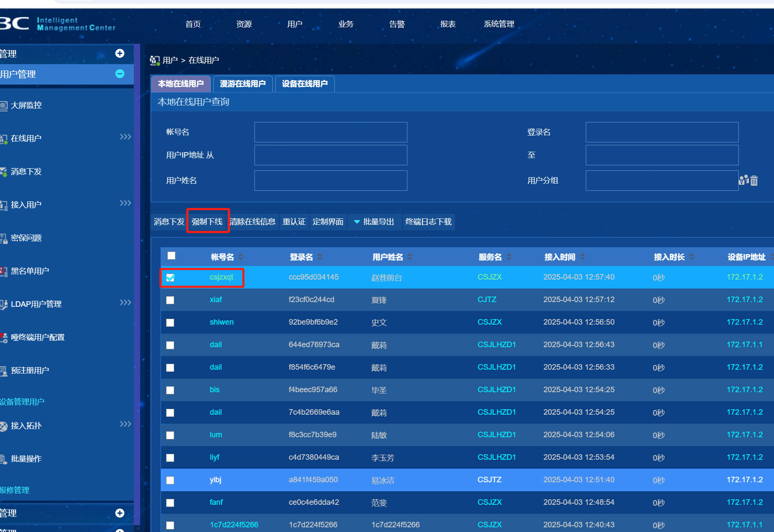Click the sort arrows next to 服务名
The width and height of the screenshot is (774, 532).
[x=509, y=257]
